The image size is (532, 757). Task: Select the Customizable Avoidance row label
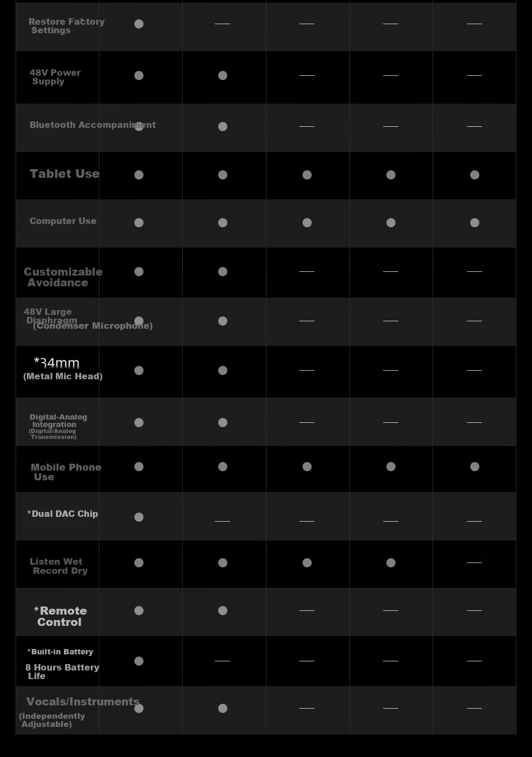pyautogui.click(x=63, y=277)
